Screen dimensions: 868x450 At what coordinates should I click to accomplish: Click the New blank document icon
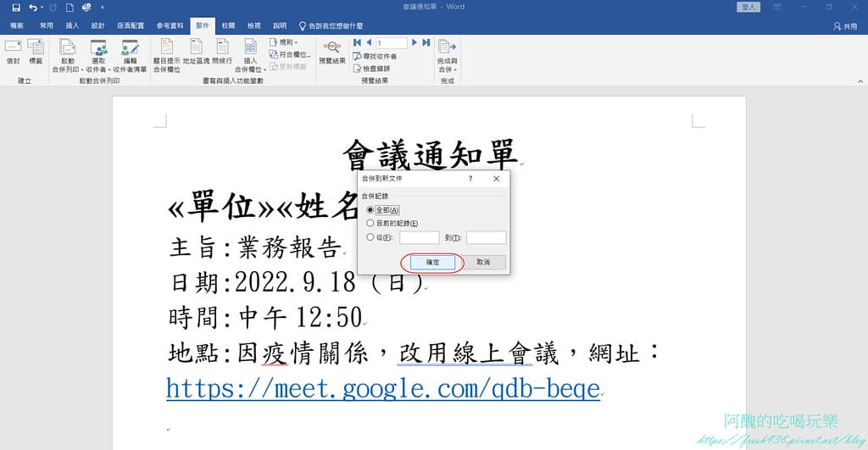(x=70, y=7)
